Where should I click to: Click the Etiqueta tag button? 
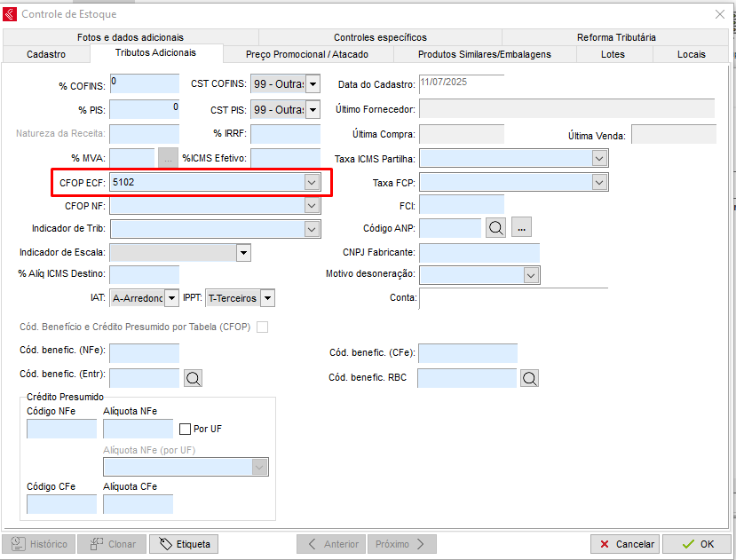[184, 544]
